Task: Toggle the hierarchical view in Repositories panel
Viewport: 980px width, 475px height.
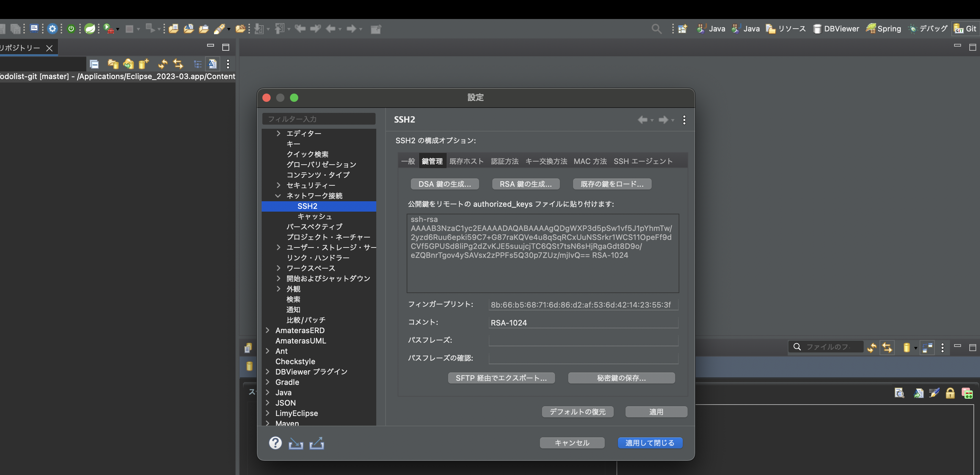Action: [198, 64]
